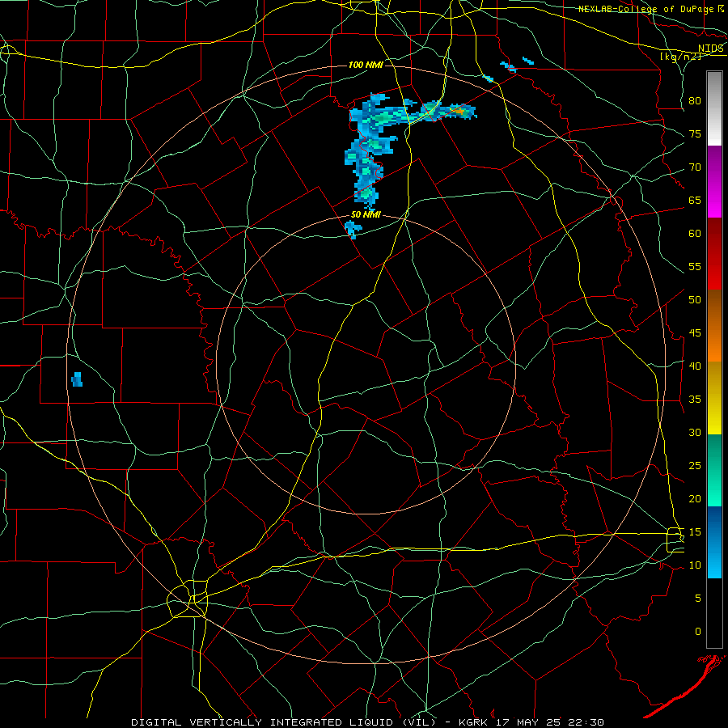The width and height of the screenshot is (728, 728).
Task: Click the 10 value on the color scale
Action: (x=695, y=565)
